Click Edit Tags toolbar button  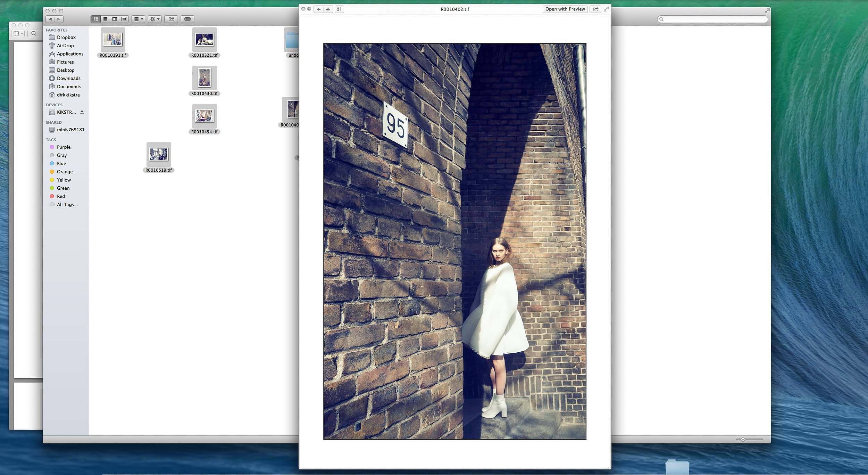187,19
